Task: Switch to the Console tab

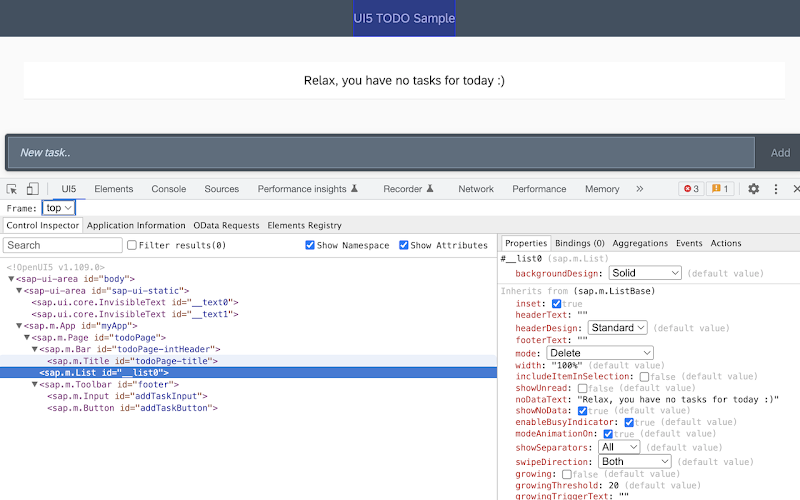Action: 168,189
